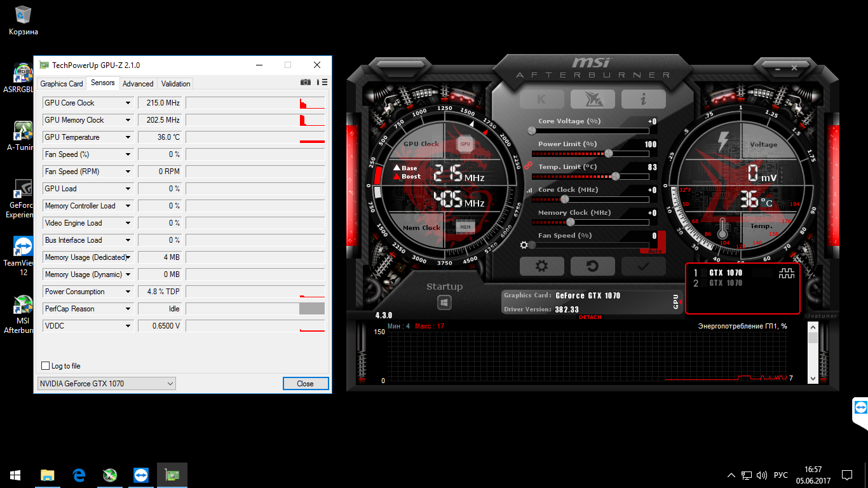Click the Memory Clock slider handle
This screenshot has width=868, height=488.
coord(570,222)
